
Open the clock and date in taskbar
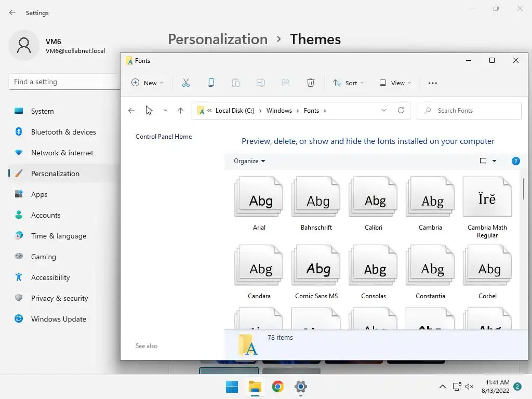[x=495, y=387]
